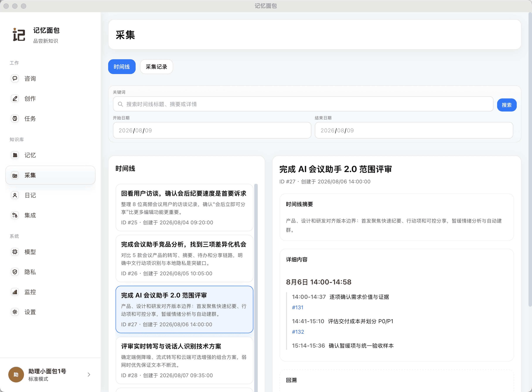Image resolution: width=532 pixels, height=392 pixels.
Task: Select the 记忆 books icon
Action: click(15, 155)
